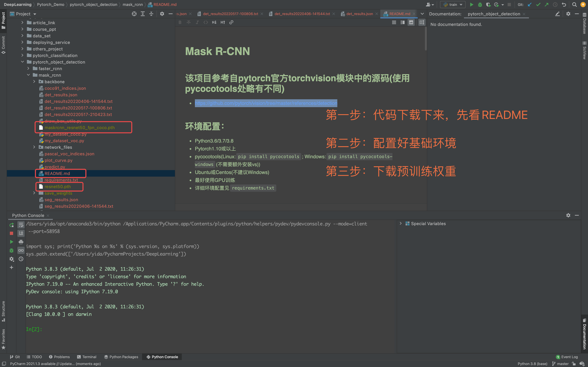The image size is (588, 367).
Task: Switch Markdown view to editor-and-preview split mode
Action: click(402, 22)
